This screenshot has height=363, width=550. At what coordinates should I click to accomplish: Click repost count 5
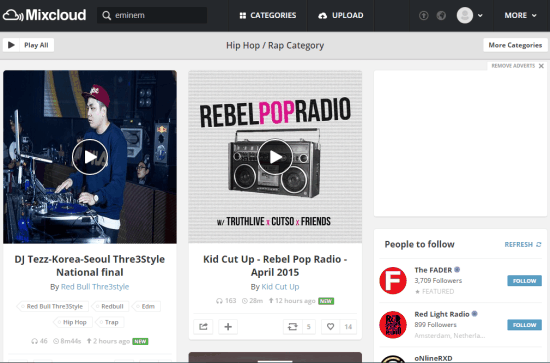(309, 327)
